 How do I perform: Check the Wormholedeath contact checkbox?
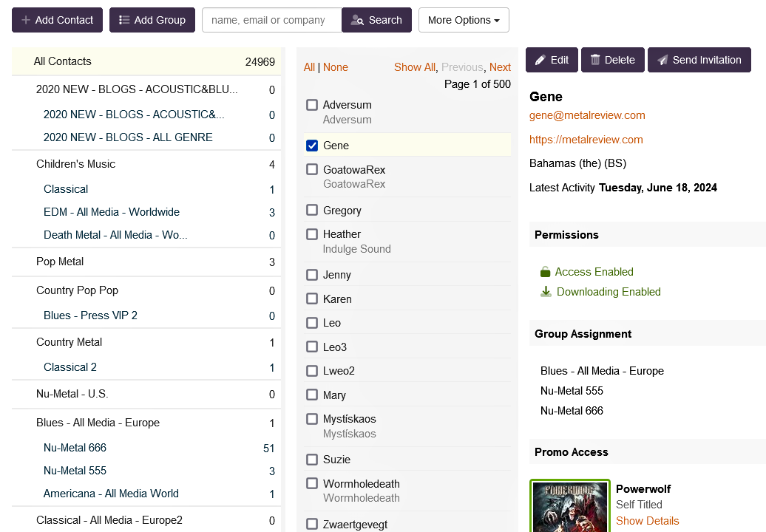(x=312, y=483)
